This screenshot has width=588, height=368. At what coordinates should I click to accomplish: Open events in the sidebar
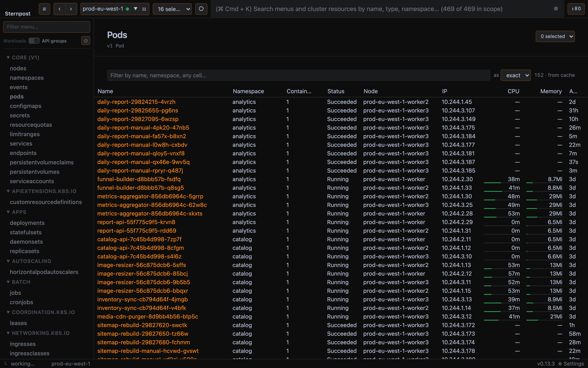pos(19,87)
